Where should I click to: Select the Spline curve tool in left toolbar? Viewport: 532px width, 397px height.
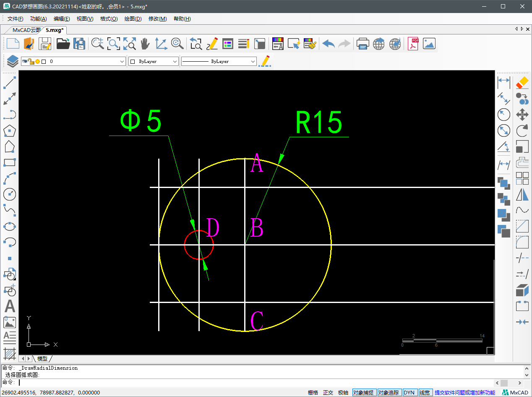(x=10, y=209)
